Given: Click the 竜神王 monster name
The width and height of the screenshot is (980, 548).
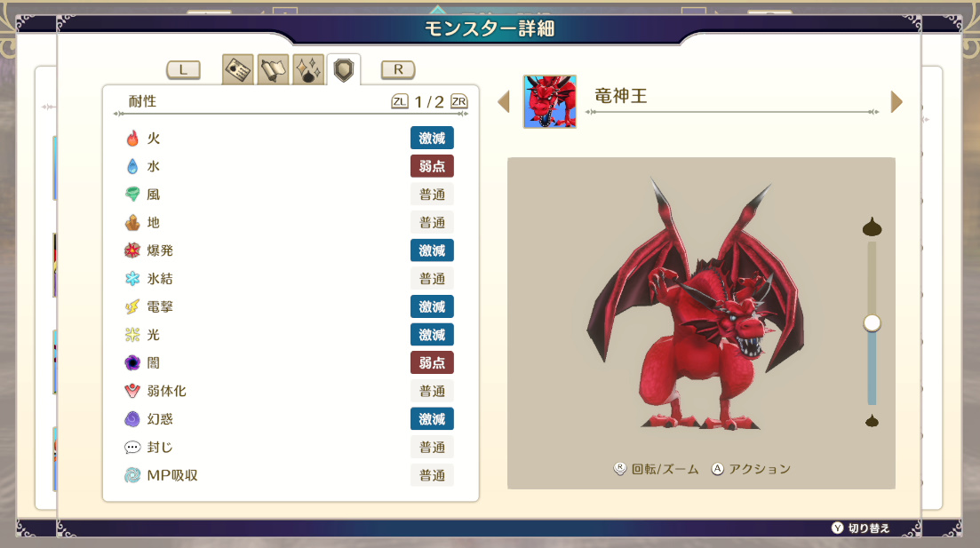Looking at the screenshot, I should point(621,96).
